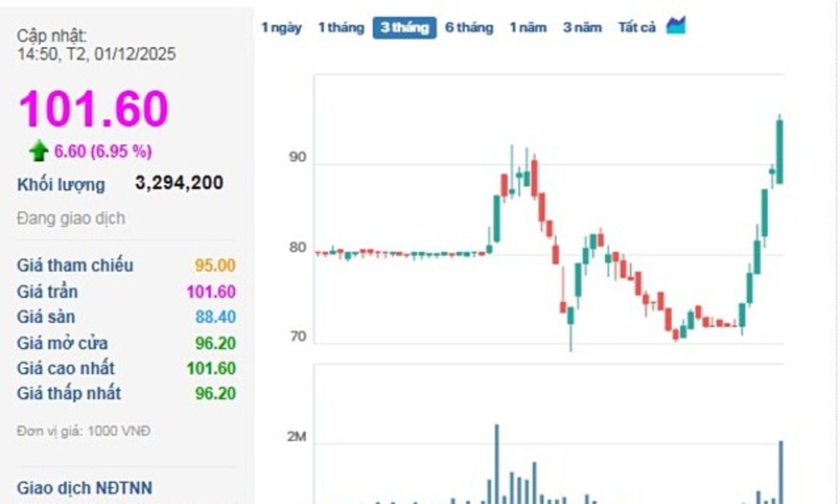Image resolution: width=840 pixels, height=504 pixels.
Task: Select the highlighted 3 tháng range
Action: 404,28
